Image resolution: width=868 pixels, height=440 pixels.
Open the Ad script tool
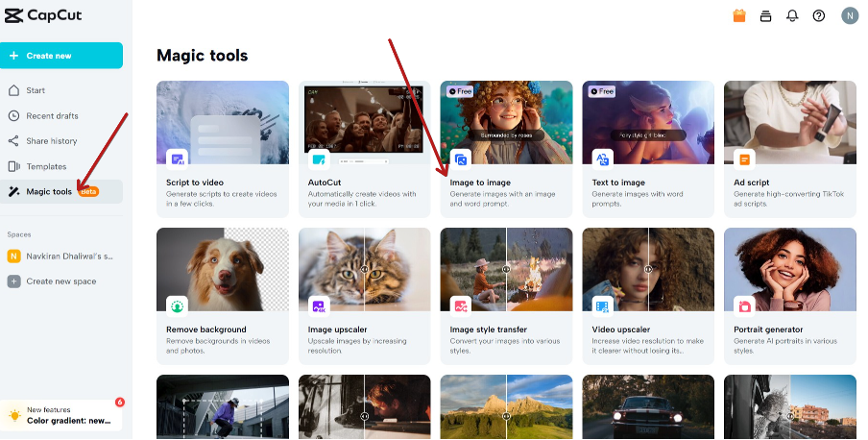tap(790, 150)
